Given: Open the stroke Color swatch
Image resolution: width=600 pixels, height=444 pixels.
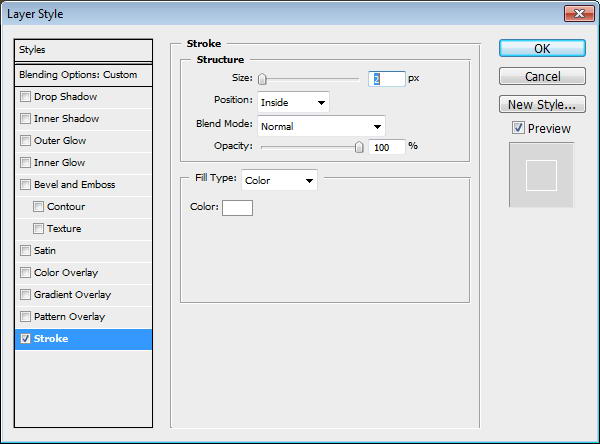Looking at the screenshot, I should pyautogui.click(x=237, y=208).
